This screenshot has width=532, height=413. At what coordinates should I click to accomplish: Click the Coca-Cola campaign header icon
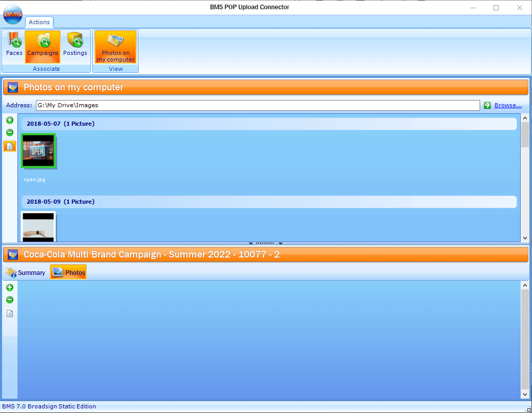click(13, 254)
